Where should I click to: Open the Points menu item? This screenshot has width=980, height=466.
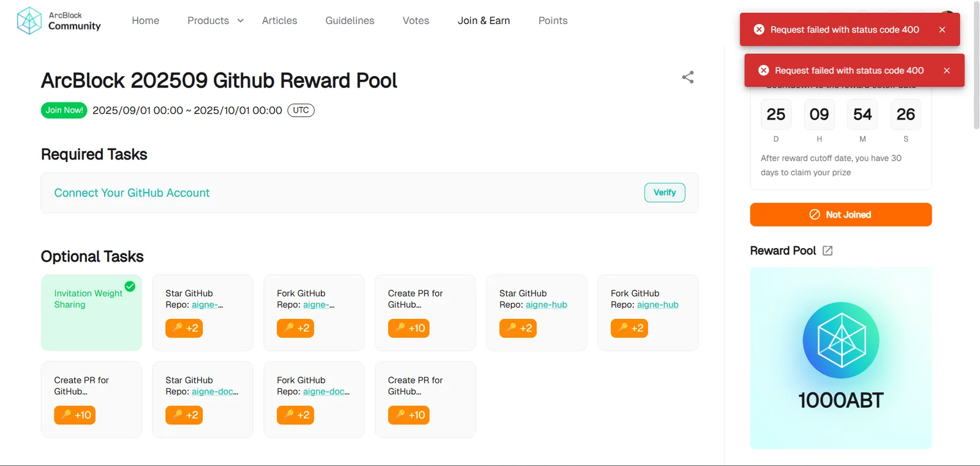coord(553,21)
